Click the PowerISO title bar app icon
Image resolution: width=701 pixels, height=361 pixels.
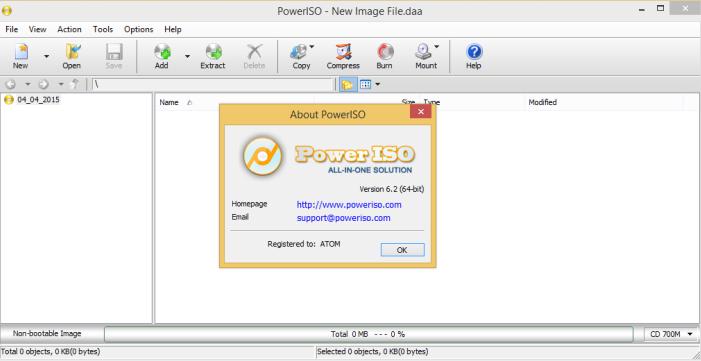(7, 10)
